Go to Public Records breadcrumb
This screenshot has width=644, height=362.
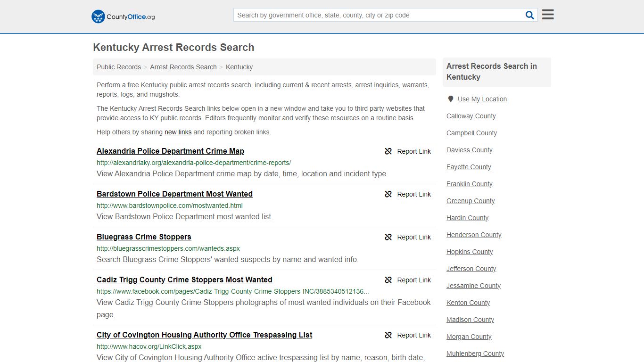(119, 67)
